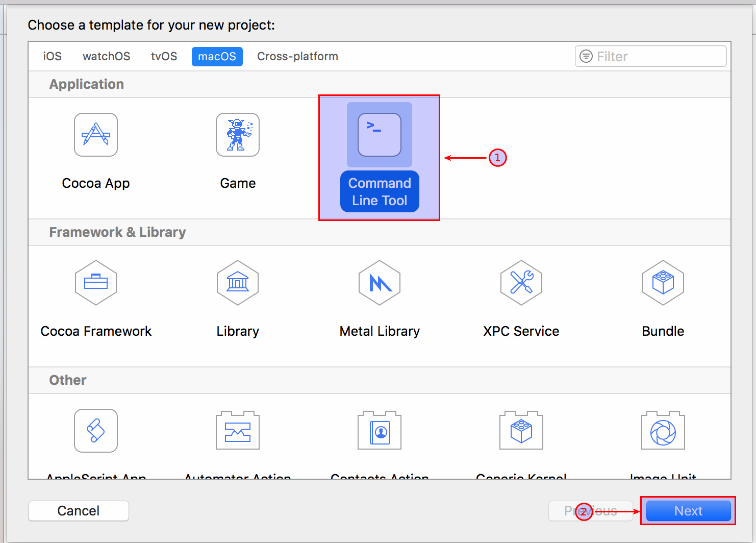
Task: Switch to the iOS tab
Action: click(x=52, y=56)
